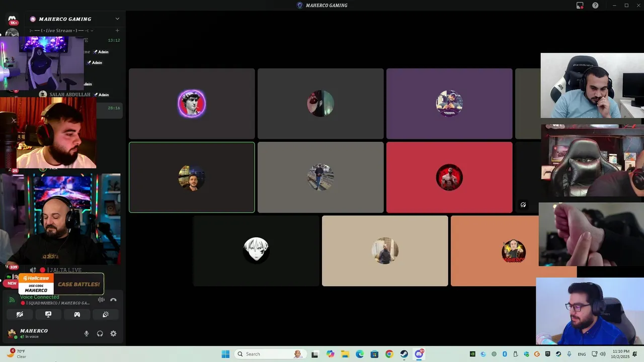Toggle noise suppression waveform icon
644x362 pixels.
(101, 300)
